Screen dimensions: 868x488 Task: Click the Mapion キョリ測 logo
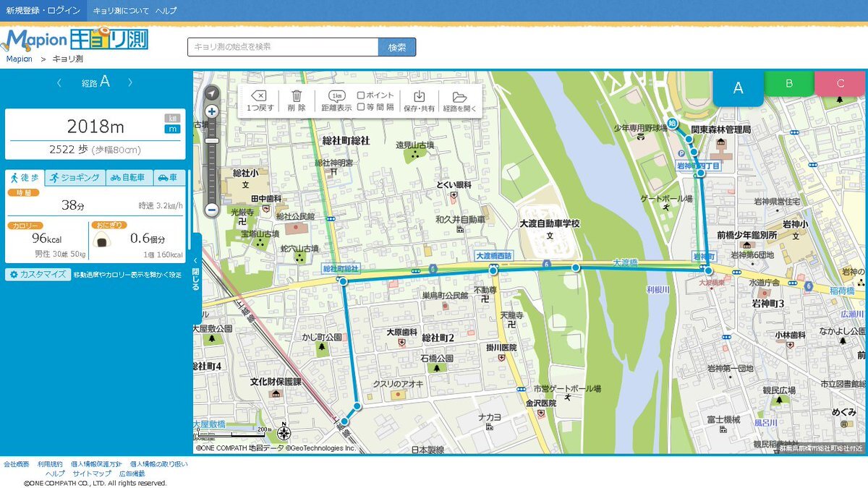(x=76, y=39)
